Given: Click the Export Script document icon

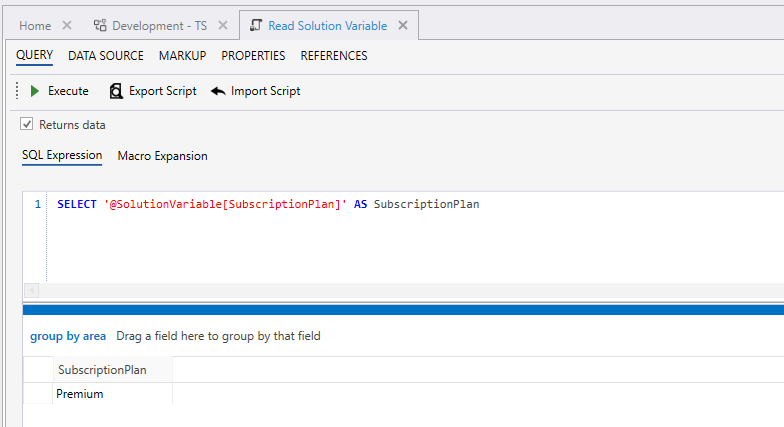Looking at the screenshot, I should 116,91.
